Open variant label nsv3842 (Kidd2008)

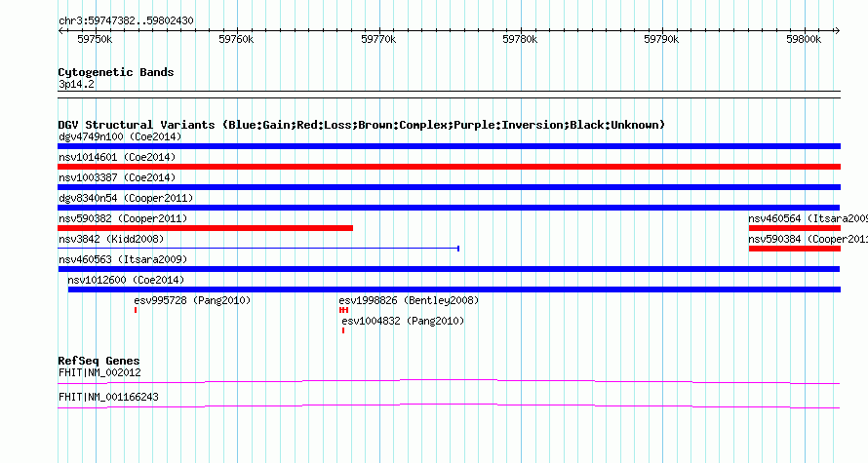coord(111,239)
